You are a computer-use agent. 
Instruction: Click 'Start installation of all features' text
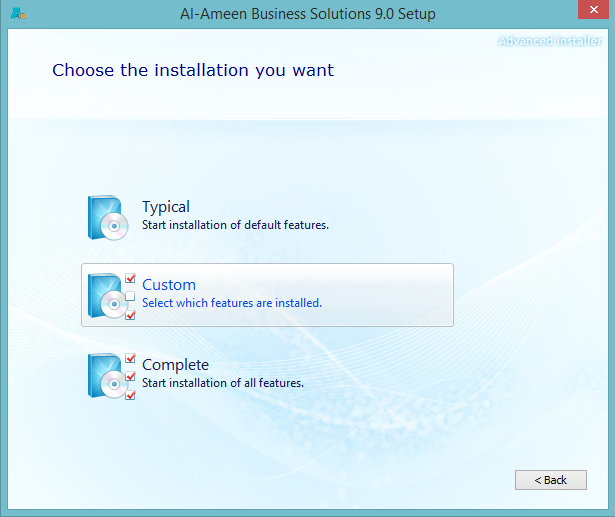pyautogui.click(x=223, y=383)
